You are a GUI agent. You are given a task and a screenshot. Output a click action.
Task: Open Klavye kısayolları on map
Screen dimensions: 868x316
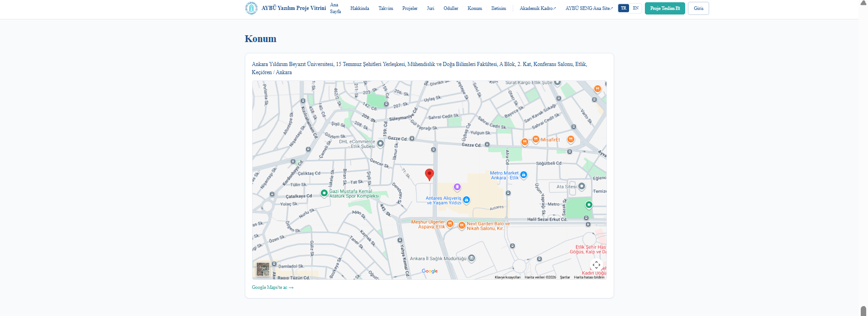click(507, 277)
